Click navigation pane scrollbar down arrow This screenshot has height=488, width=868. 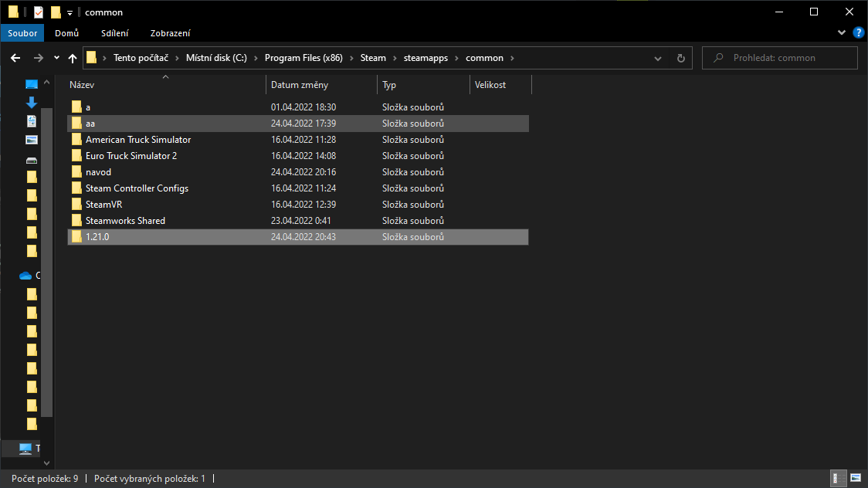[x=46, y=463]
